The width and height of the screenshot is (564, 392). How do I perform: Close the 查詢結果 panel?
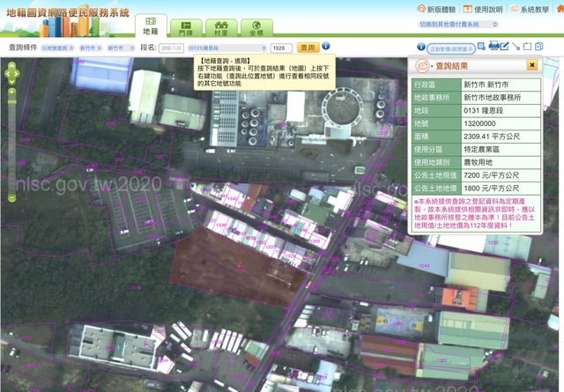coord(532,65)
